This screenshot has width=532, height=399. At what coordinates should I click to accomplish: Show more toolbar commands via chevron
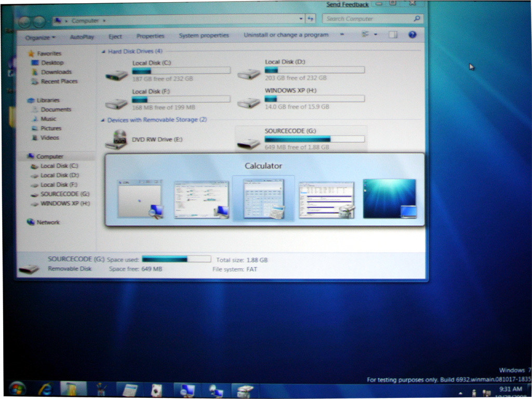pyautogui.click(x=342, y=35)
